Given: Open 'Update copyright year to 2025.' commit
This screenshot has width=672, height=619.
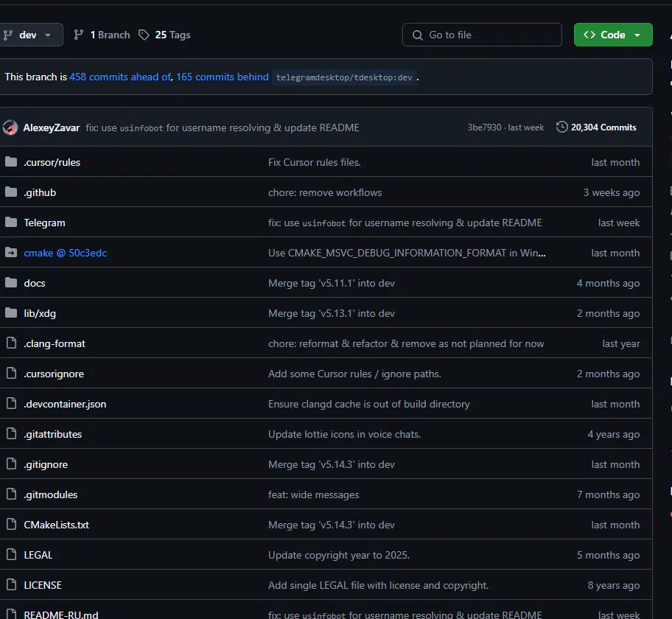Looking at the screenshot, I should coord(338,555).
